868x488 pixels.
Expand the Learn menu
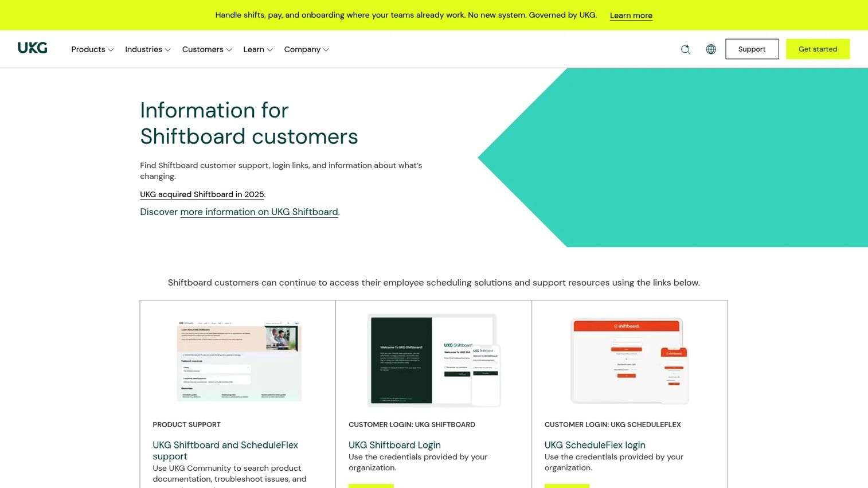click(258, 49)
